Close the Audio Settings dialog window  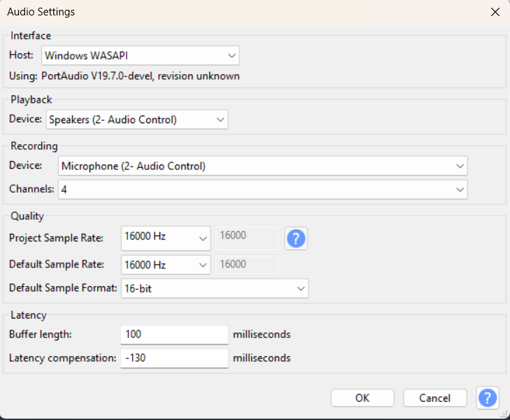495,12
